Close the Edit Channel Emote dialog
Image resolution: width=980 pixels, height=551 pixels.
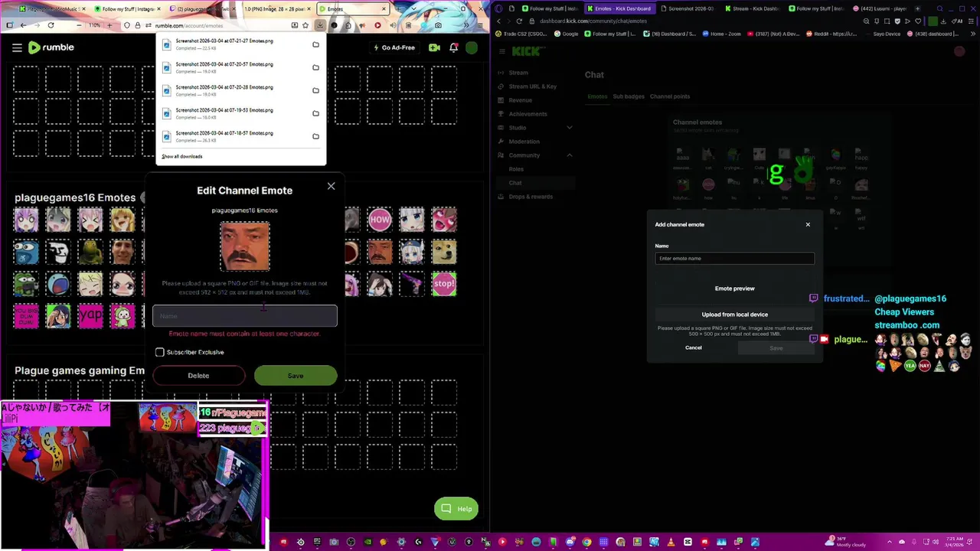331,186
